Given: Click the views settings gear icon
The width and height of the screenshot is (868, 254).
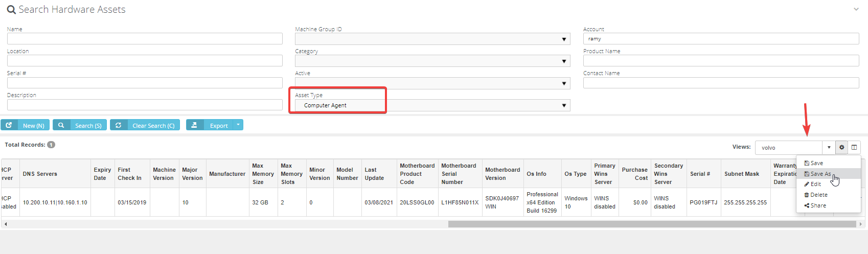Looking at the screenshot, I should pyautogui.click(x=841, y=148).
